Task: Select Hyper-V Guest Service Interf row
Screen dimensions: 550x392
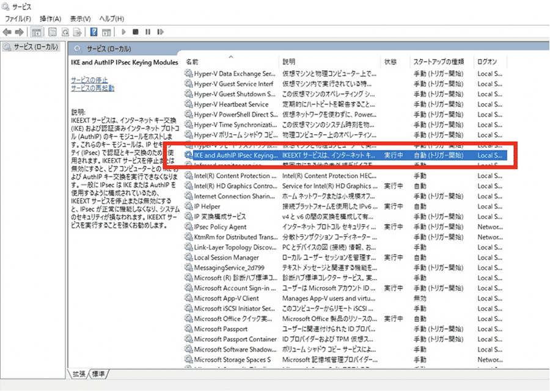Action: coord(346,84)
